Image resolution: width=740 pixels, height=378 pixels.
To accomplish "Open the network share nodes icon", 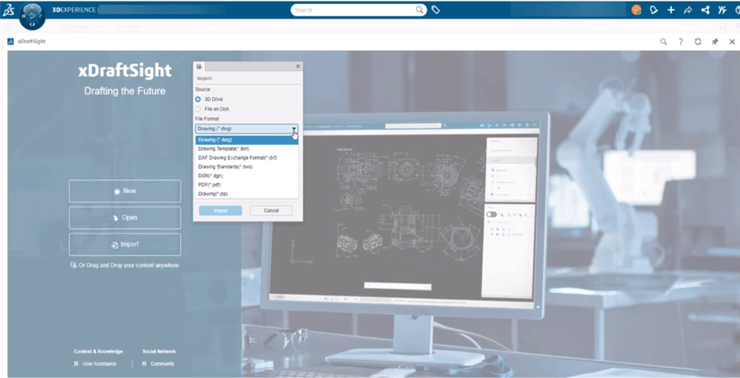I will point(705,10).
